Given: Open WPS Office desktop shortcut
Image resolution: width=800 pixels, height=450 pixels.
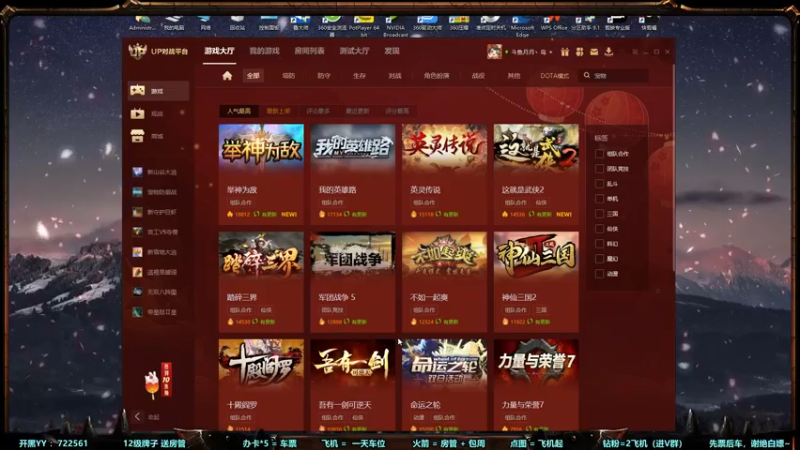Looking at the screenshot, I should click(554, 24).
